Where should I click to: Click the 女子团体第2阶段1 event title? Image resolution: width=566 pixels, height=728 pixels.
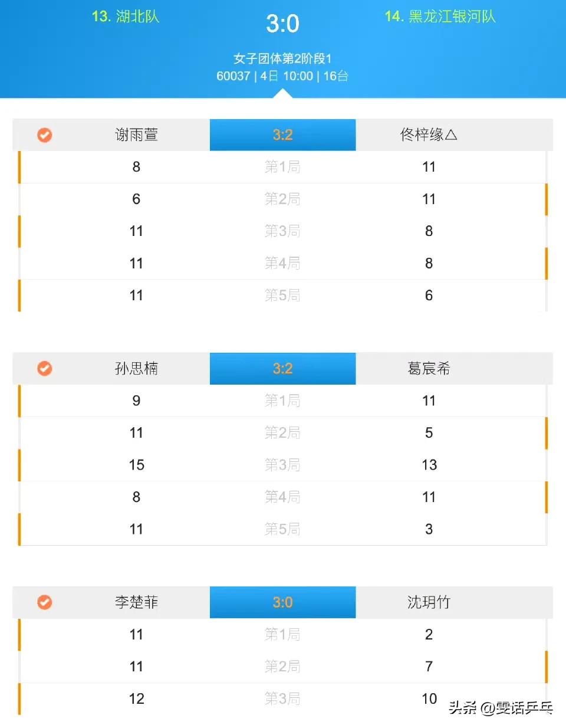click(282, 58)
